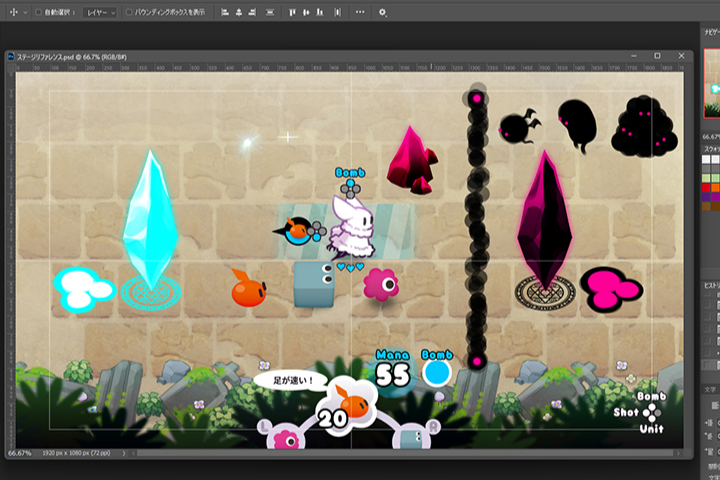Screen dimensions: 720x480
Task: Pick the red swatch in Swatches panel
Action: (707, 186)
